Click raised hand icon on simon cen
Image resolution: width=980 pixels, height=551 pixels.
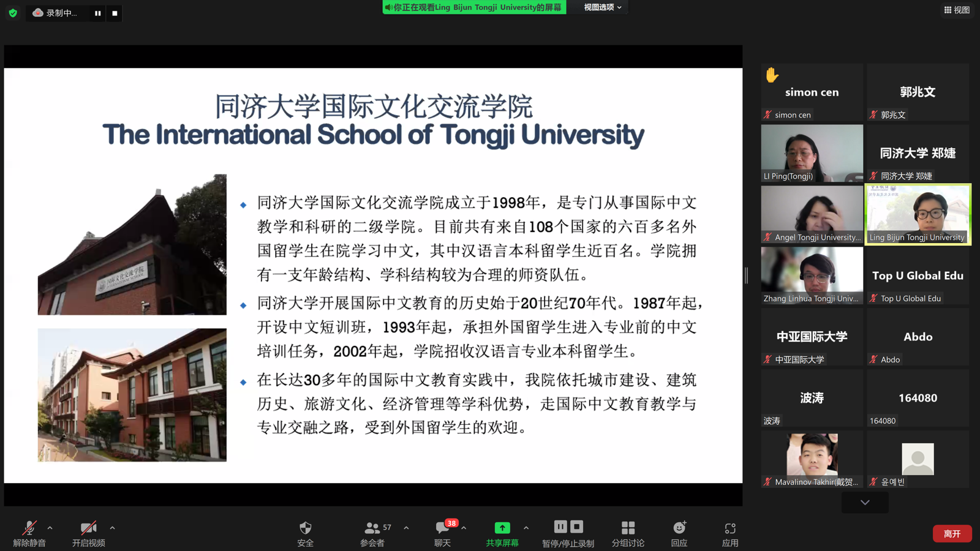pos(772,75)
